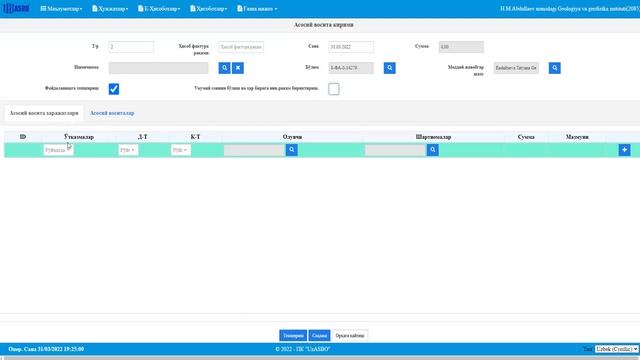
Task: Open the Ҳисоботлар menu
Action: click(x=209, y=9)
